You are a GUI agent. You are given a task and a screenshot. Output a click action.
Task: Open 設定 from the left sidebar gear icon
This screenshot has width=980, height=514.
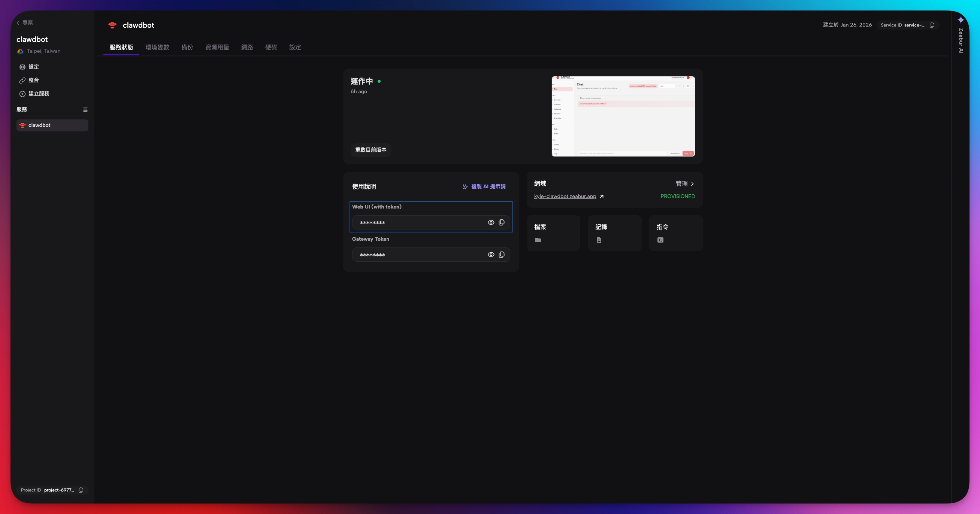coord(22,67)
